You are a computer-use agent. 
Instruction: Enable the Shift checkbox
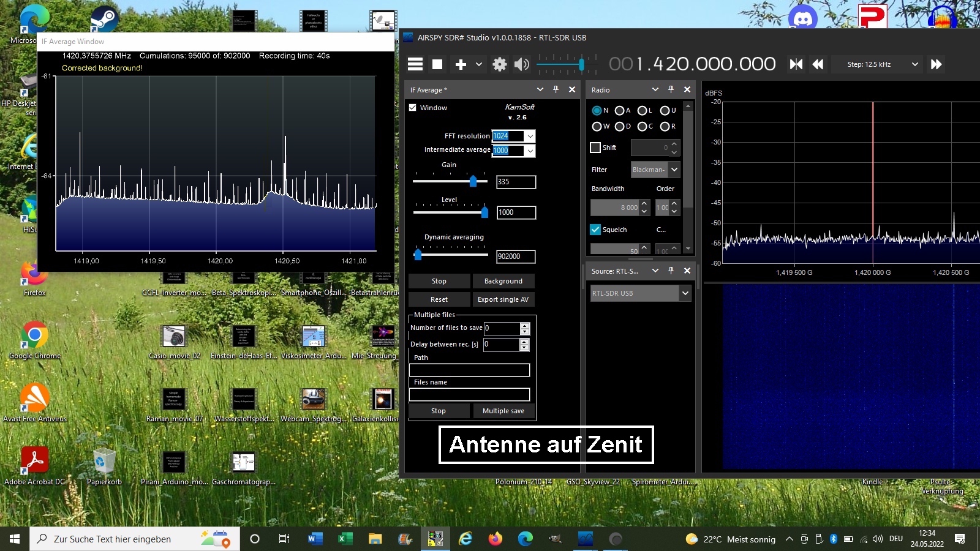595,148
